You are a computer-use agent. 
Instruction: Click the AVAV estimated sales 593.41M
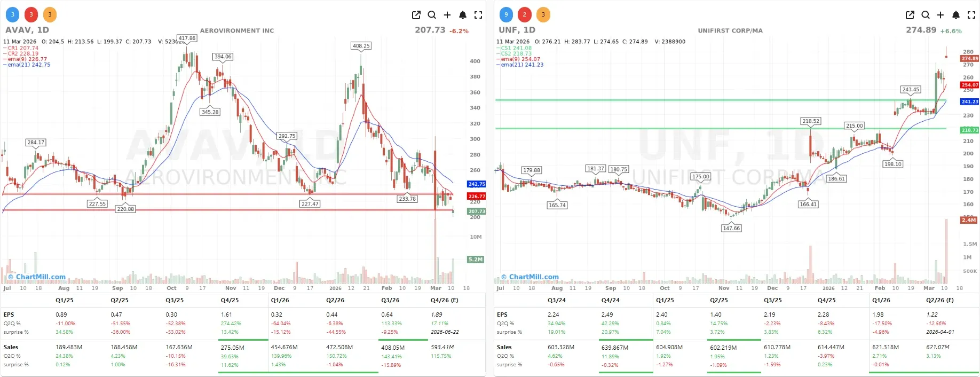coord(442,348)
